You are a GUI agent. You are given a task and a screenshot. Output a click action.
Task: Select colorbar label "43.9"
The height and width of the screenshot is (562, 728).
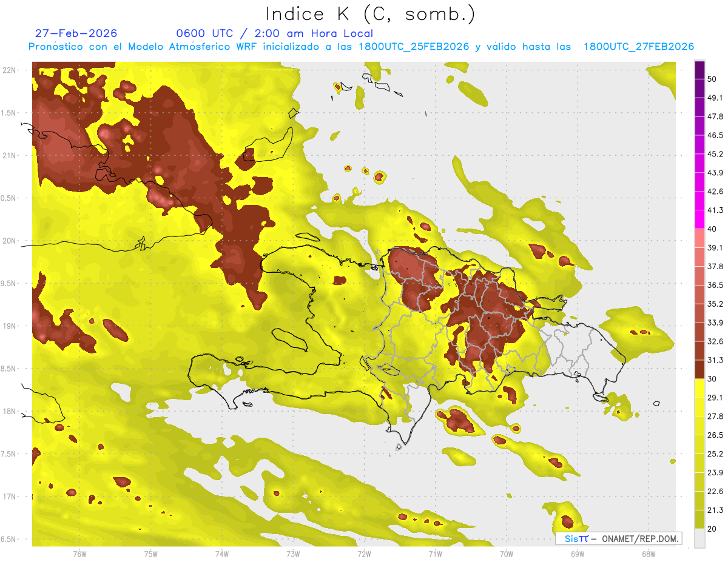pos(715,173)
